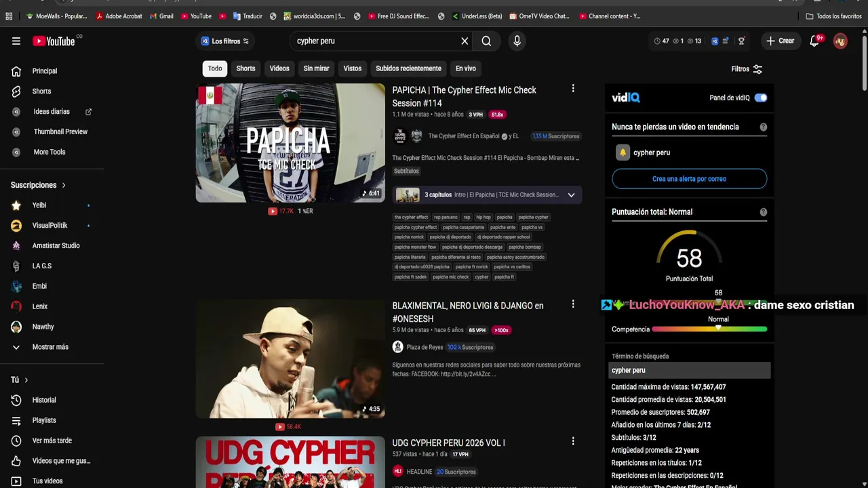The image size is (868, 488).
Task: Open VisualPolitik subscription channel
Action: (x=52, y=225)
